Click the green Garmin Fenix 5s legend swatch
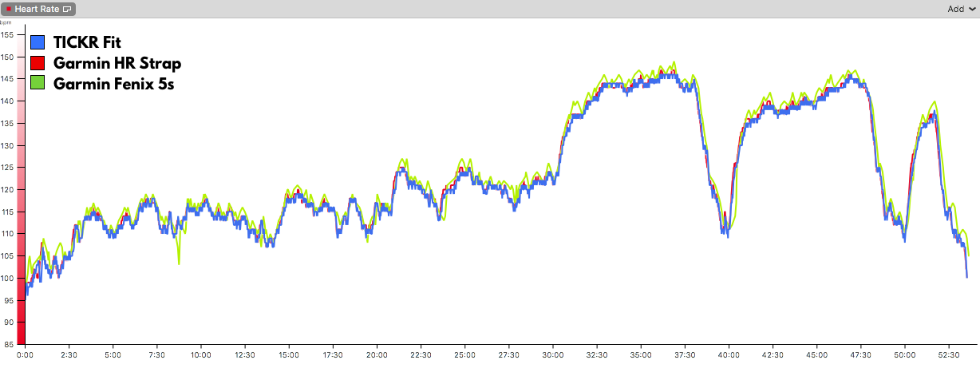Image resolution: width=980 pixels, height=368 pixels. coord(38,82)
